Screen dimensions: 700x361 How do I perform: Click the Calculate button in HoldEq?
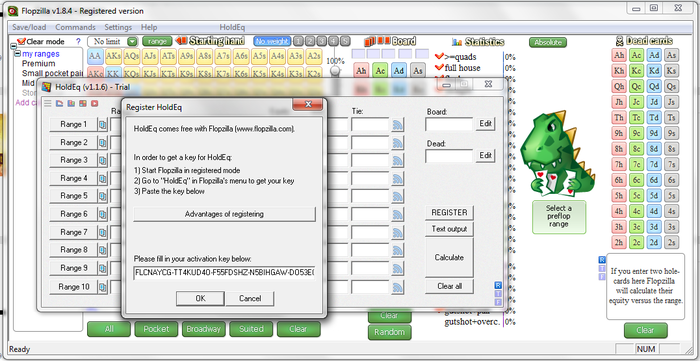(449, 257)
